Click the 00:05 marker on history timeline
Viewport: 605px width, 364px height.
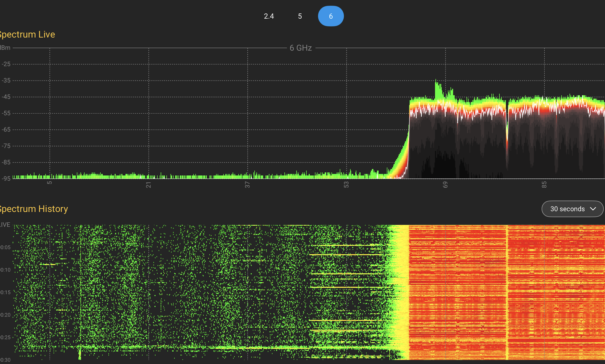[x=5, y=247]
